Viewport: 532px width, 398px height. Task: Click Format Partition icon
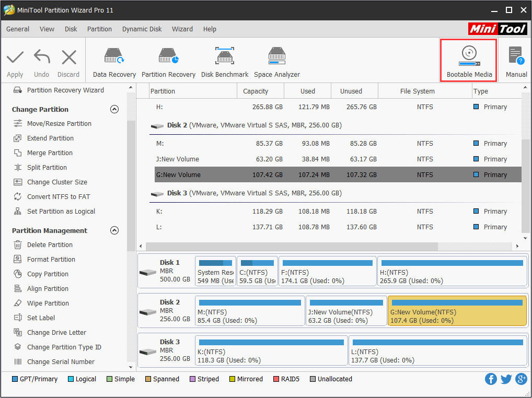[x=18, y=260]
